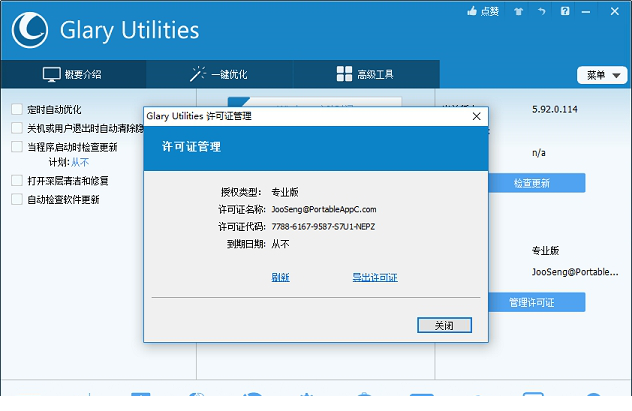Image resolution: width=632 pixels, height=411 pixels.
Task: Check 当程序启动时检查更新 option
Action: pos(17,147)
